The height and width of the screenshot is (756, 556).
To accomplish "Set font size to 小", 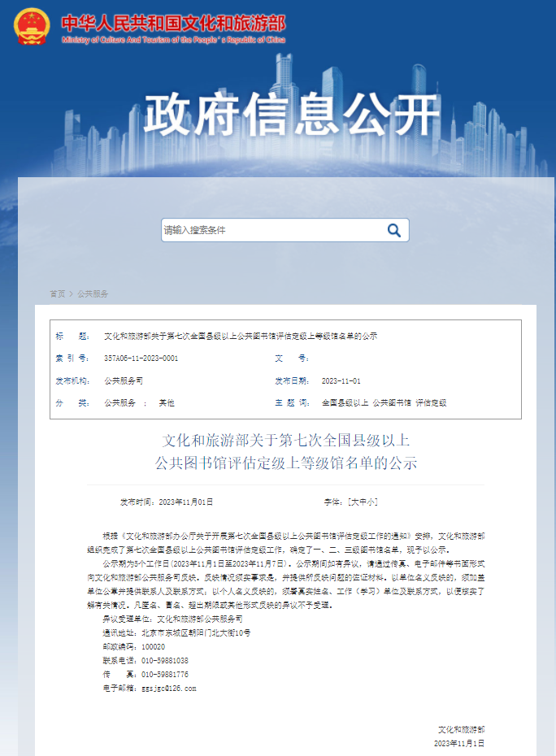I will tap(371, 502).
